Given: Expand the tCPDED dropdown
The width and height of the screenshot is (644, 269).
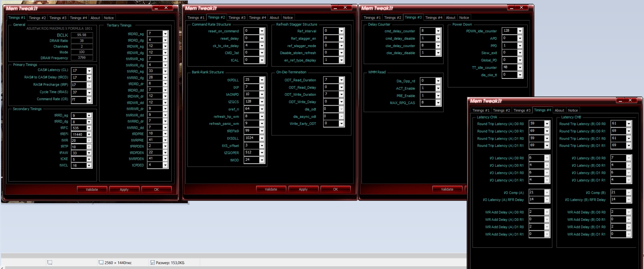Looking at the screenshot, I should coord(165,165).
